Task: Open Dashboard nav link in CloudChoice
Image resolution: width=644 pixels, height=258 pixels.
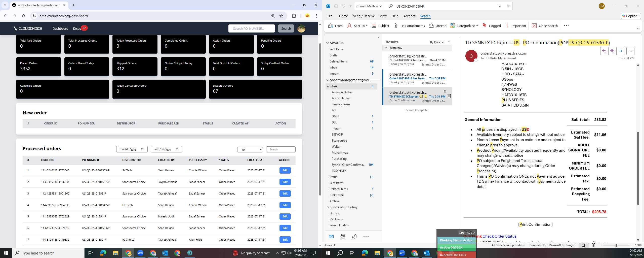Action: [x=60, y=28]
